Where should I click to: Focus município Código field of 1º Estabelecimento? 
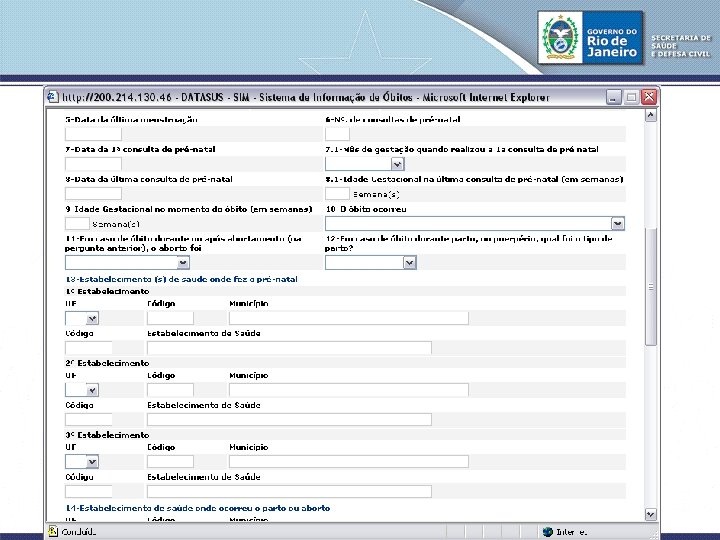click(170, 318)
